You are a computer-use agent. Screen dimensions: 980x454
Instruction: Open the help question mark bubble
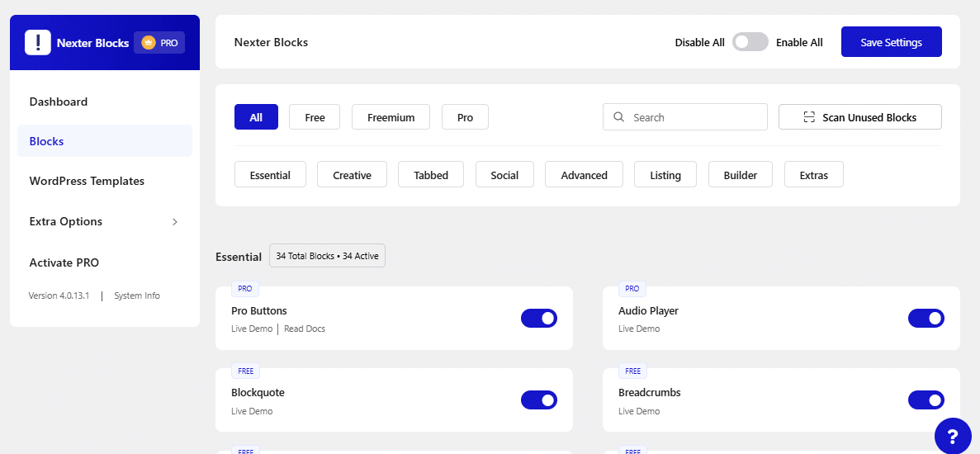click(953, 435)
